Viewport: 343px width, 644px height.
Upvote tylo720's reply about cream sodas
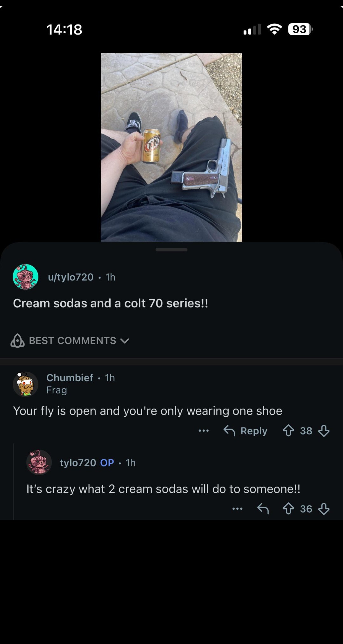click(288, 509)
